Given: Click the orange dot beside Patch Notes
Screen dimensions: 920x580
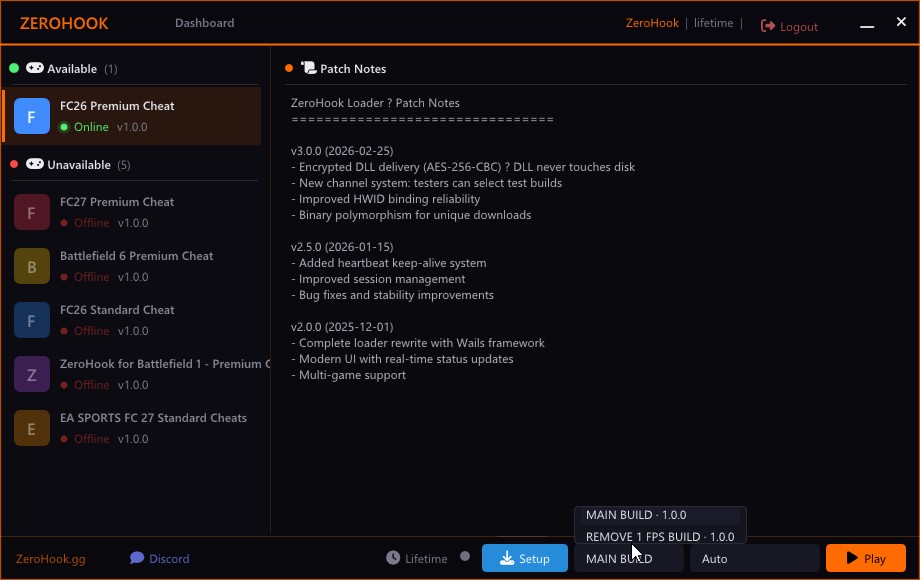Looking at the screenshot, I should pos(289,68).
